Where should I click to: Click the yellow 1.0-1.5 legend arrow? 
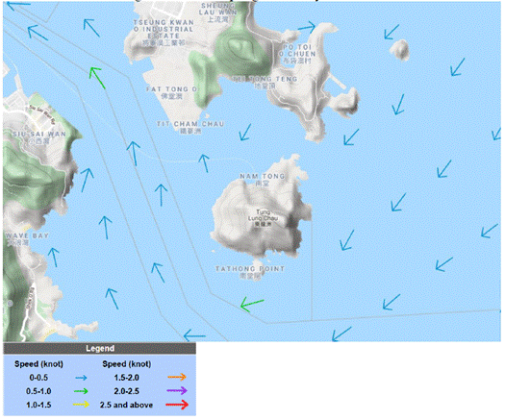click(x=81, y=405)
